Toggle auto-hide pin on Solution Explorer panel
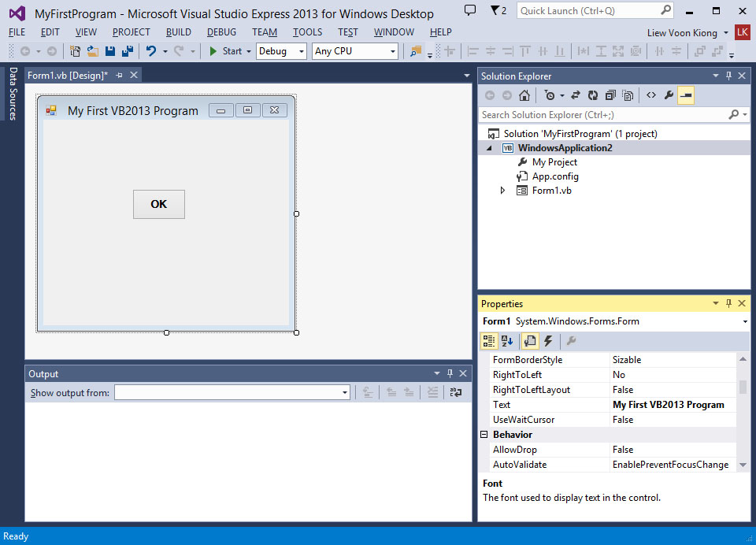The width and height of the screenshot is (756, 545). coord(728,76)
